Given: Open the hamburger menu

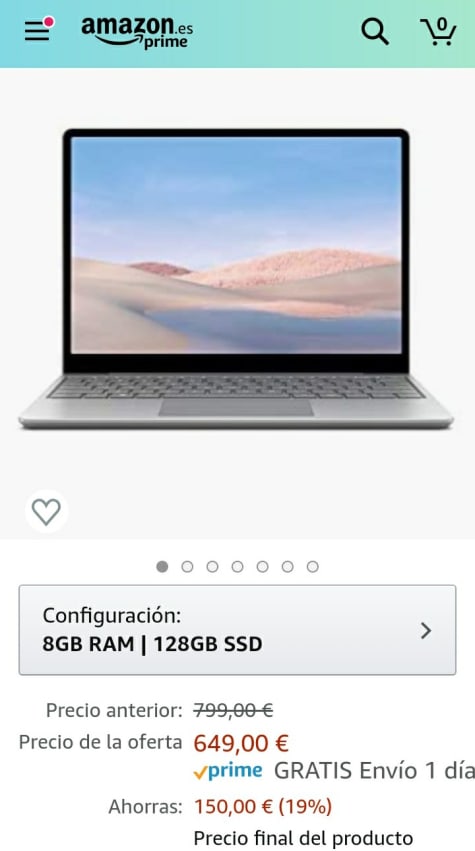Looking at the screenshot, I should coord(36,31).
